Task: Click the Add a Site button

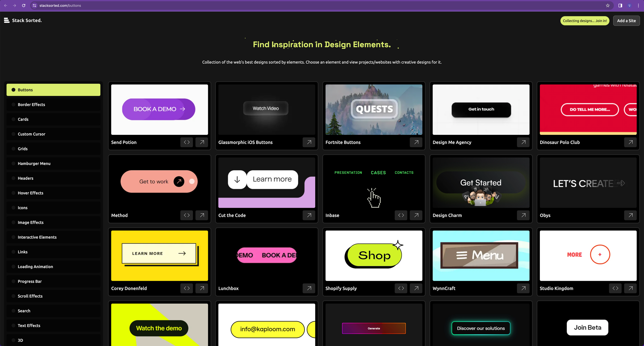Action: coord(626,20)
